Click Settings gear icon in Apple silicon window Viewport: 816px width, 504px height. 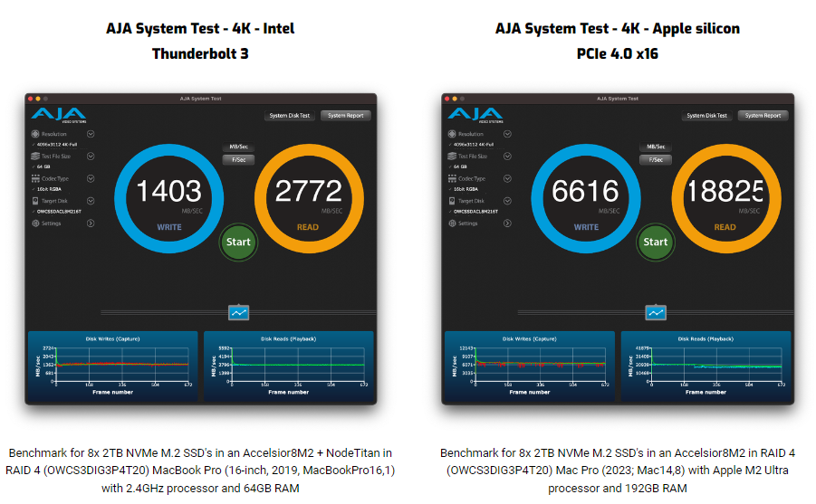(x=452, y=223)
